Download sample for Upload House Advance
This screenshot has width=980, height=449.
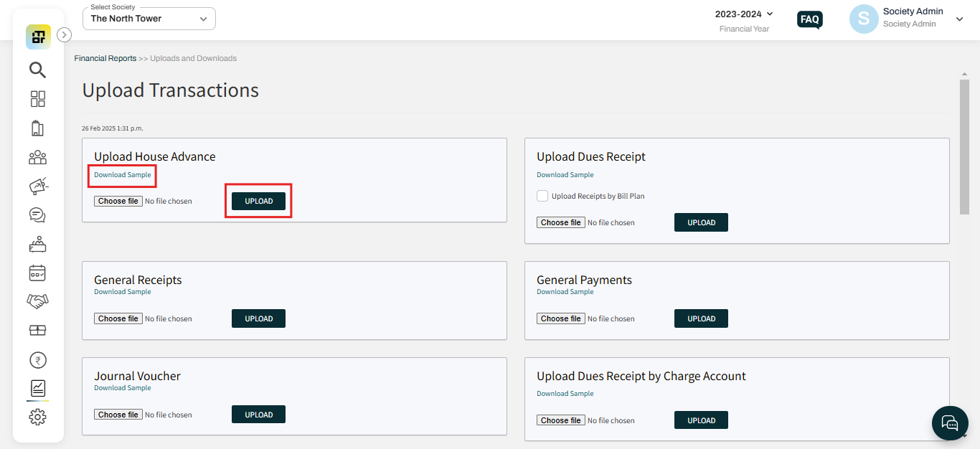point(123,175)
